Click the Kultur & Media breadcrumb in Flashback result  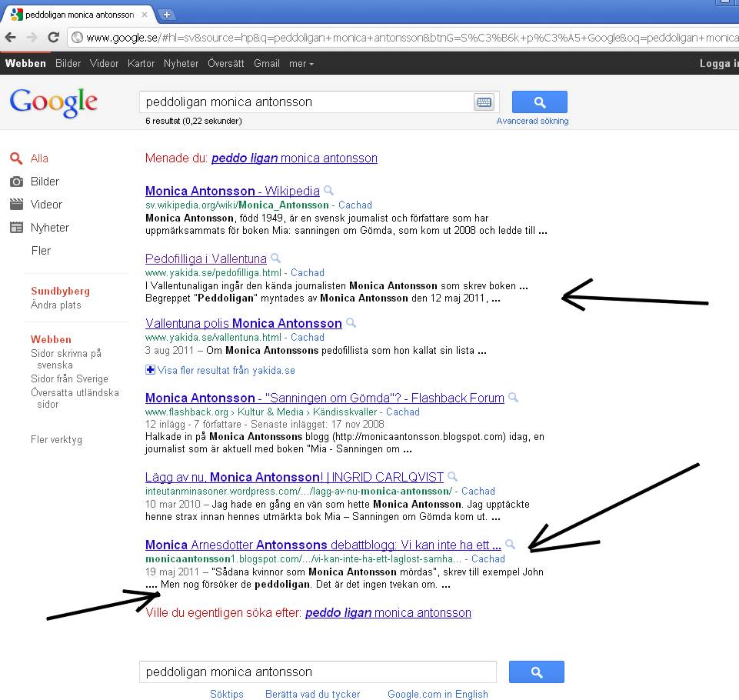point(271,412)
